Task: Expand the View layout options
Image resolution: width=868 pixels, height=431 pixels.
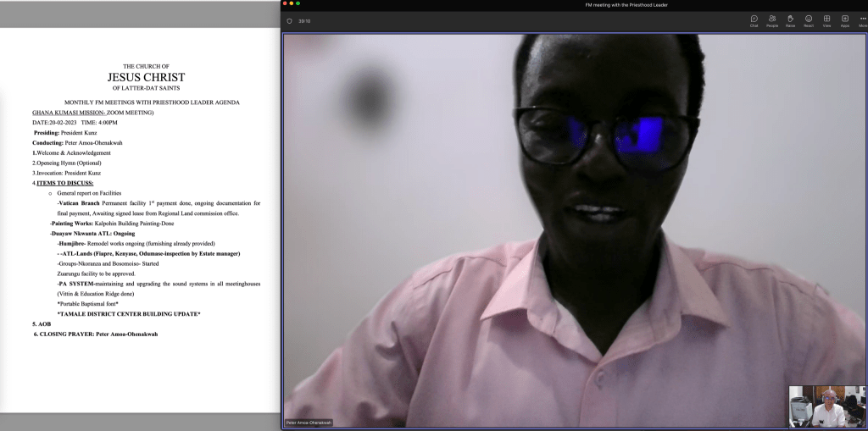Action: pos(826,20)
